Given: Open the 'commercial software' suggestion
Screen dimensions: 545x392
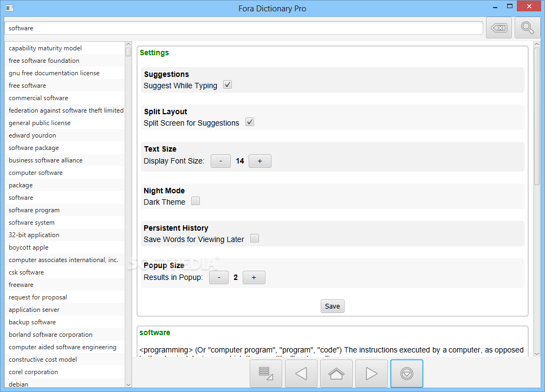Looking at the screenshot, I should click(x=64, y=98).
